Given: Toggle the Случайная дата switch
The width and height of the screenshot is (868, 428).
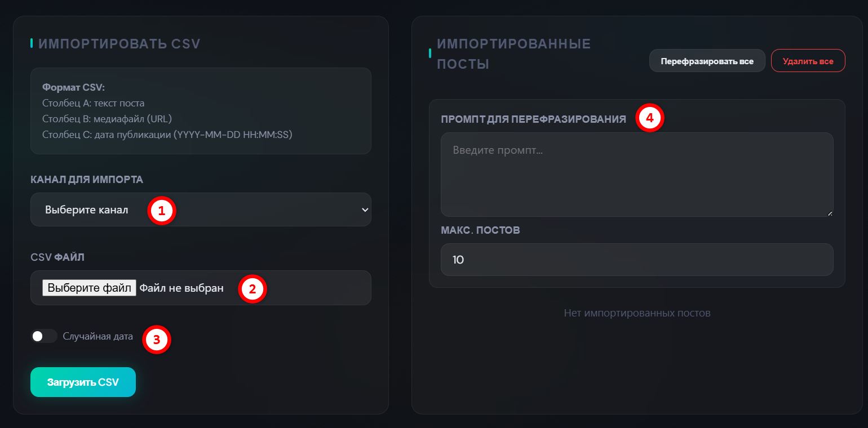Looking at the screenshot, I should [44, 336].
